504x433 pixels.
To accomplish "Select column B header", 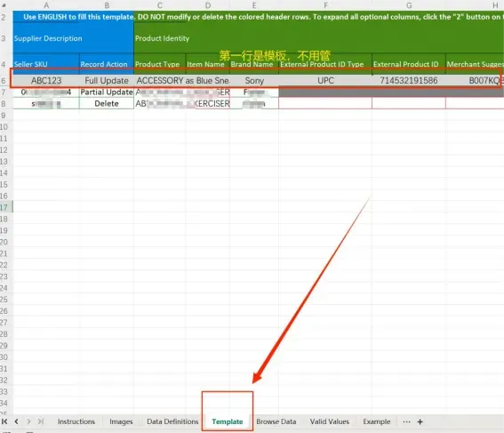I will click(x=107, y=5).
